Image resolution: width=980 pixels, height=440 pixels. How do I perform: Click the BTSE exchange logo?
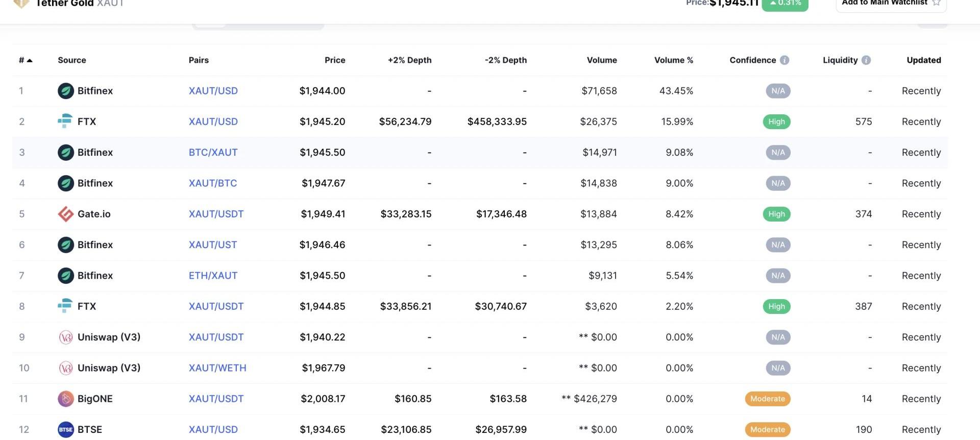(x=66, y=429)
